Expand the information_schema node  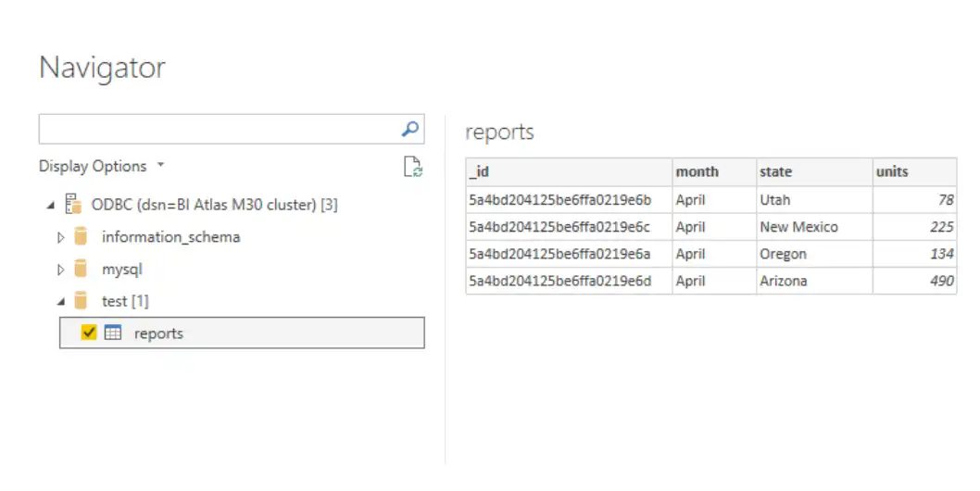pyautogui.click(x=61, y=238)
